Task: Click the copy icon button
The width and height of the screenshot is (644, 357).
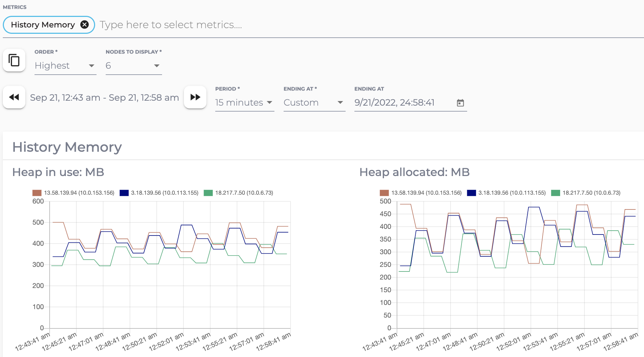Action: (x=14, y=60)
